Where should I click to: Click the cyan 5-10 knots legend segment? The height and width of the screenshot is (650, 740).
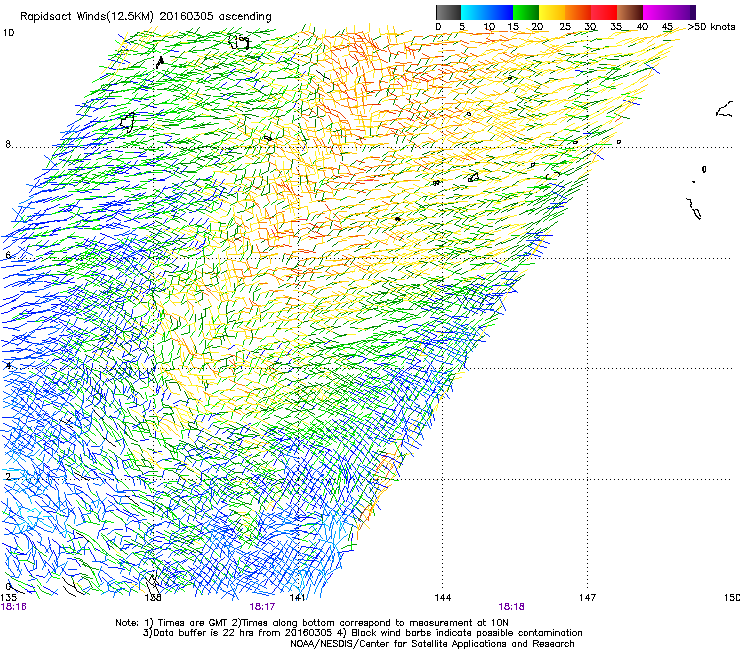click(474, 12)
